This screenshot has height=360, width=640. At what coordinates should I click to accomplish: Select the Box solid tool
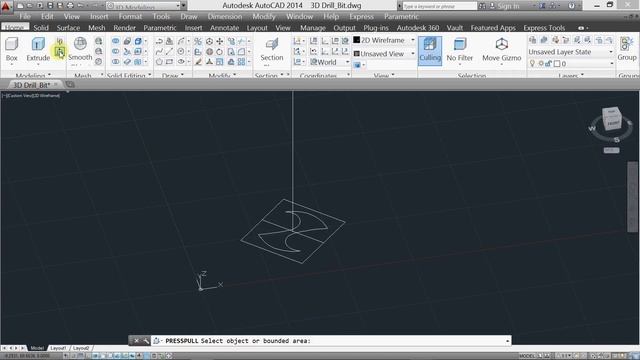click(x=12, y=49)
